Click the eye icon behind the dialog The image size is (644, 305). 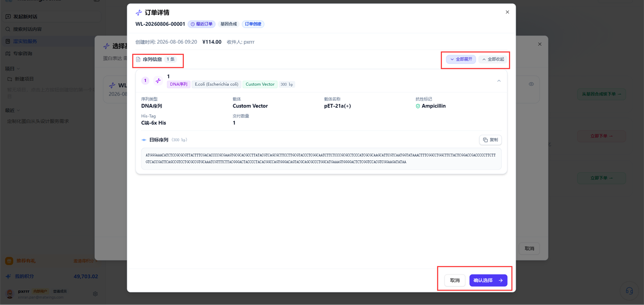[531, 84]
